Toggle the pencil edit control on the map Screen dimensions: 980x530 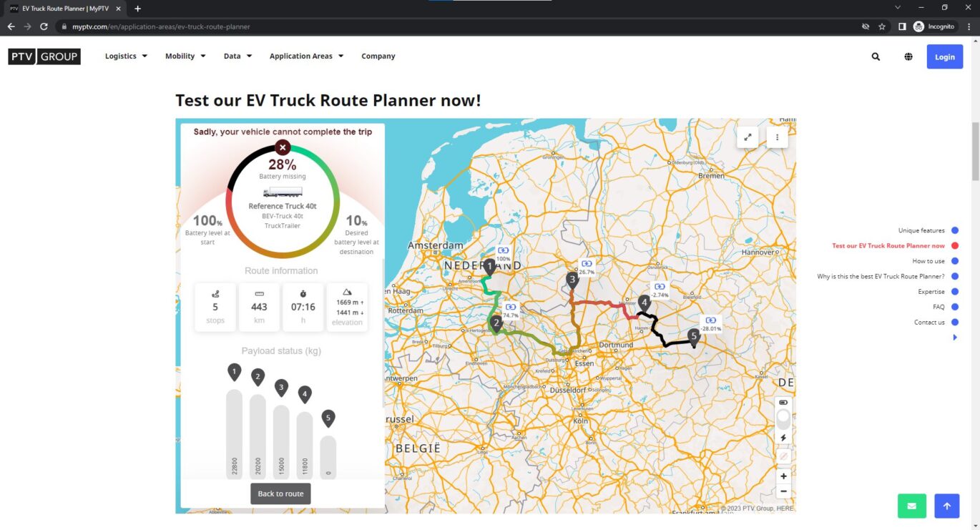click(x=783, y=456)
